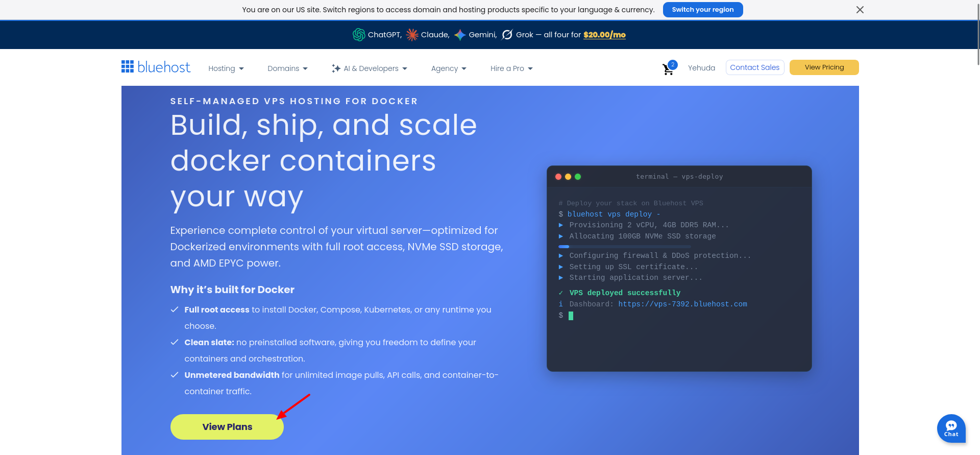The width and height of the screenshot is (980, 455).
Task: Open the $20.00/mo promo link
Action: (x=604, y=35)
